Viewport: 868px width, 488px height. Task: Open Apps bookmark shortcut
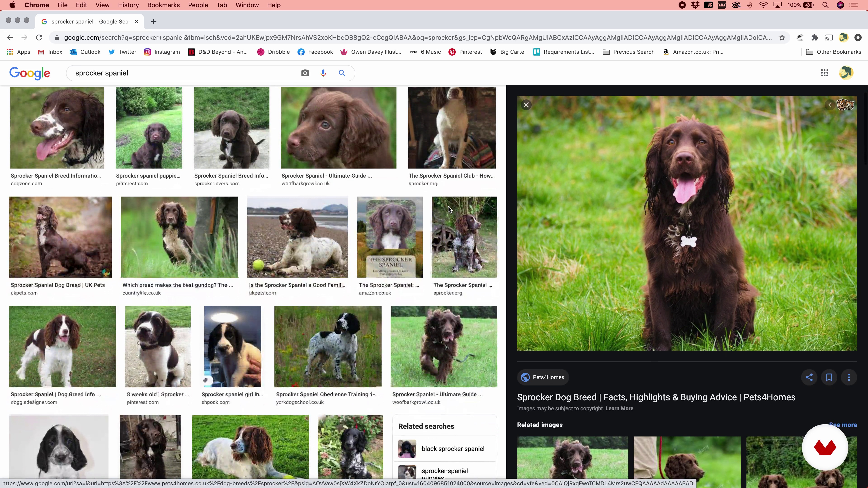click(19, 52)
